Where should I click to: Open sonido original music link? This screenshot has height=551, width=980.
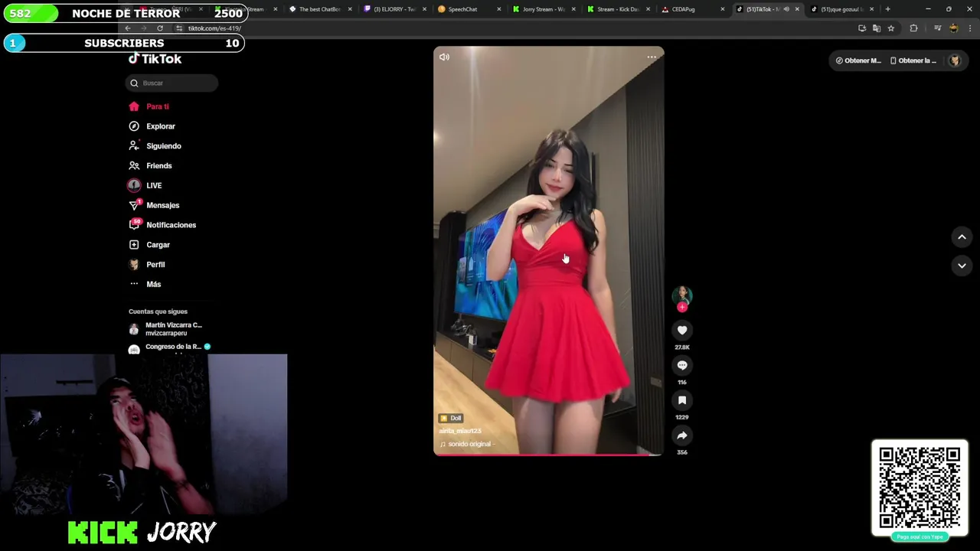(468, 444)
